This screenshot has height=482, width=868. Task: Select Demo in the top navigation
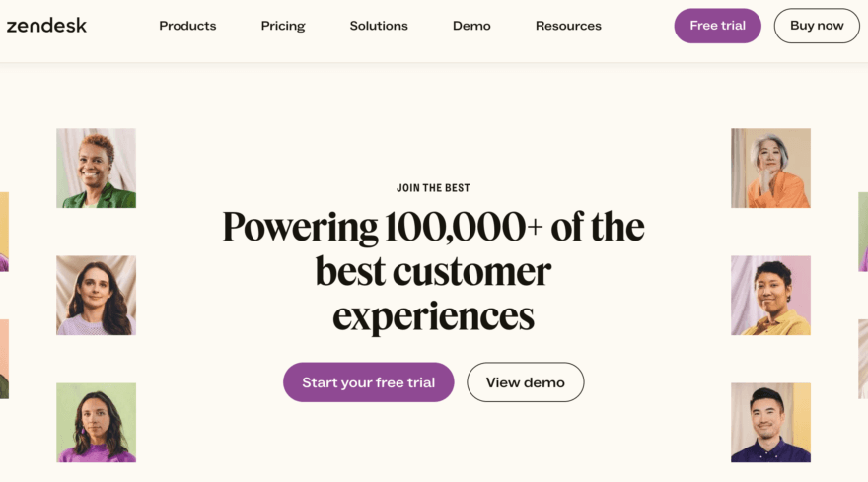point(471,26)
